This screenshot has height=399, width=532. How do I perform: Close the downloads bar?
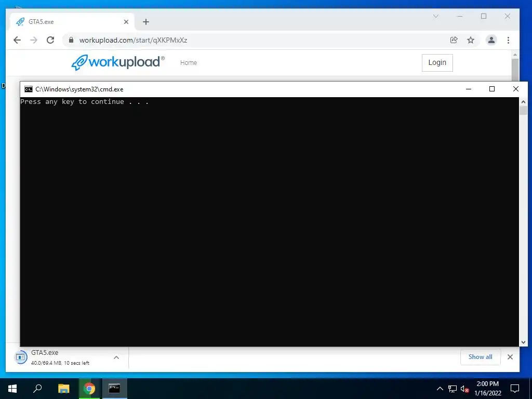point(510,357)
